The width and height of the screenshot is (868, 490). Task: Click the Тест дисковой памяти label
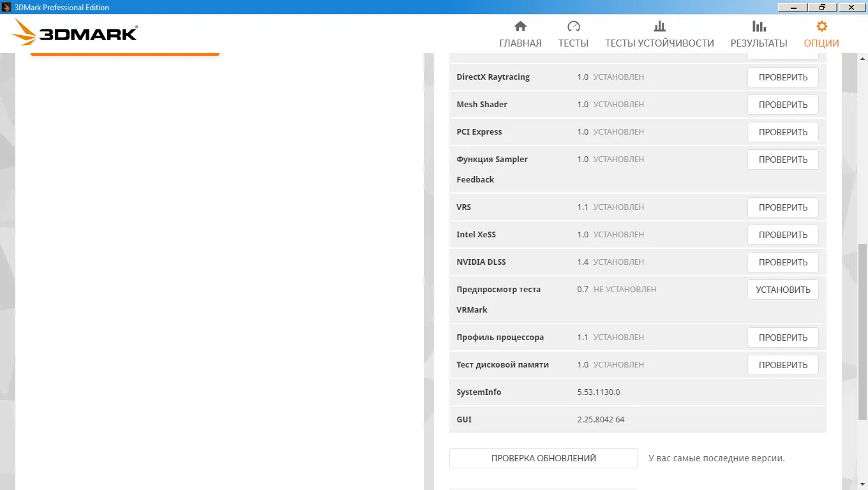point(503,365)
